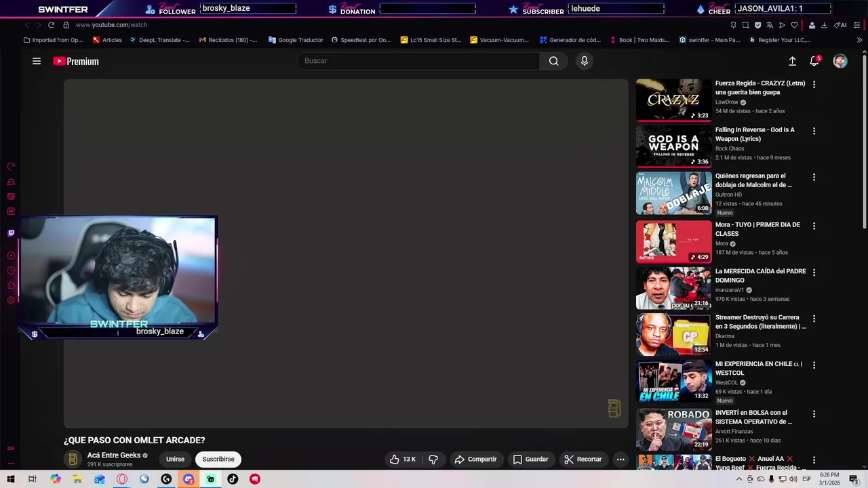Reload the page in browser toolbar
Screen dimensions: 868x488
click(x=51, y=25)
